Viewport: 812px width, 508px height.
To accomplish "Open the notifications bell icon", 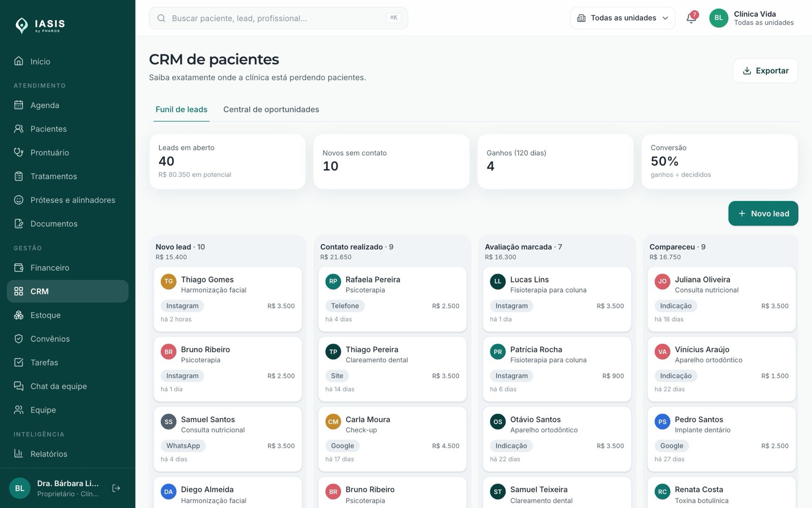I will [691, 18].
